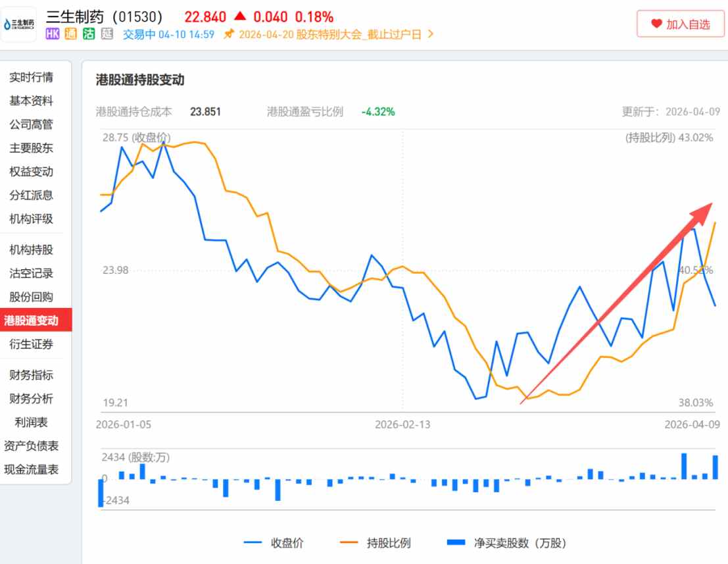Image resolution: width=728 pixels, height=564 pixels.
Task: Click the pin icon beside shareholder meeting notice
Action: click(x=228, y=34)
